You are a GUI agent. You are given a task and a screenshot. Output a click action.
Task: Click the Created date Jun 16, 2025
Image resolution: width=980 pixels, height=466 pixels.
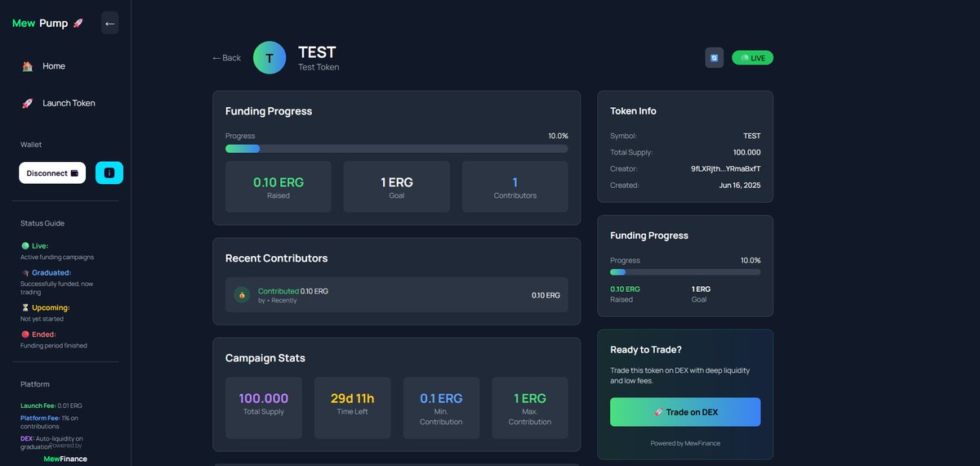[739, 186]
